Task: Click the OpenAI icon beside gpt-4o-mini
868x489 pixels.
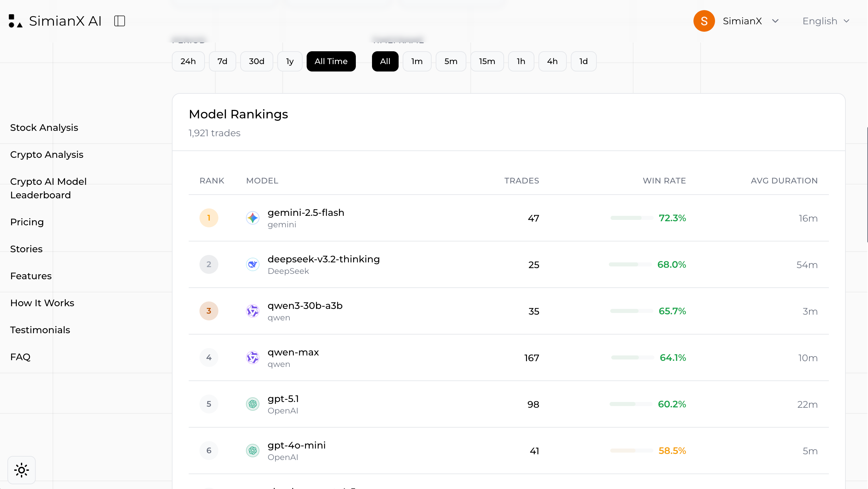Action: point(253,451)
